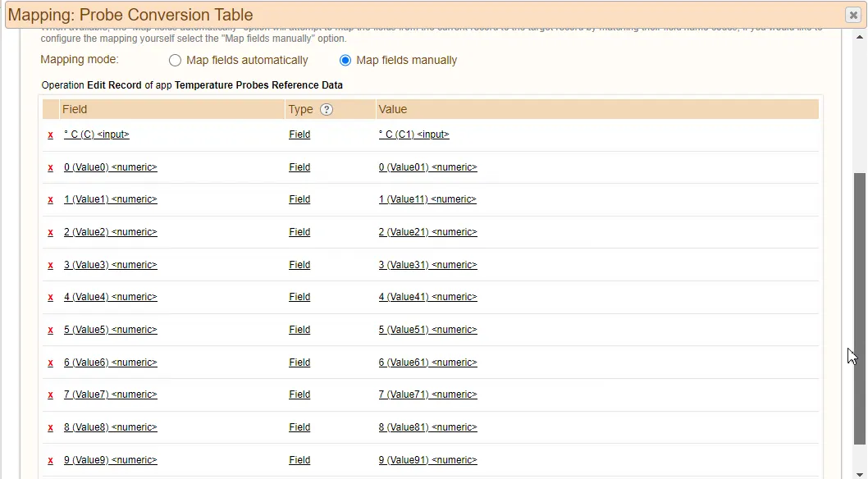Edit value 3 (Value31) <numeric> link
868x479 pixels.
point(427,265)
